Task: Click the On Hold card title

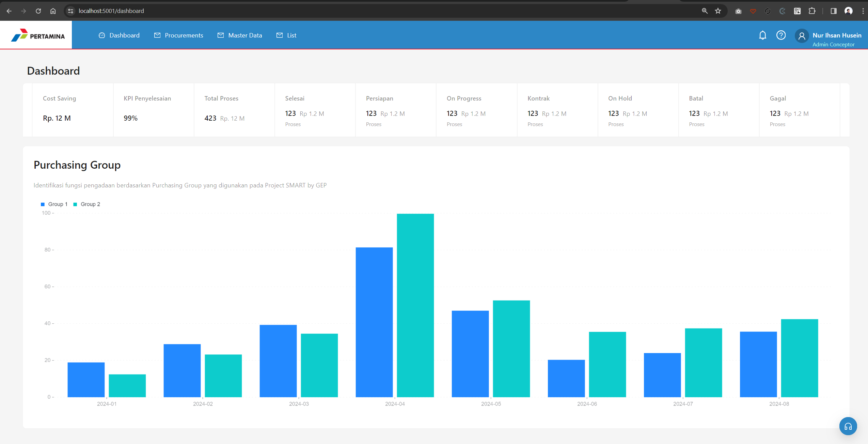Action: (x=620, y=98)
